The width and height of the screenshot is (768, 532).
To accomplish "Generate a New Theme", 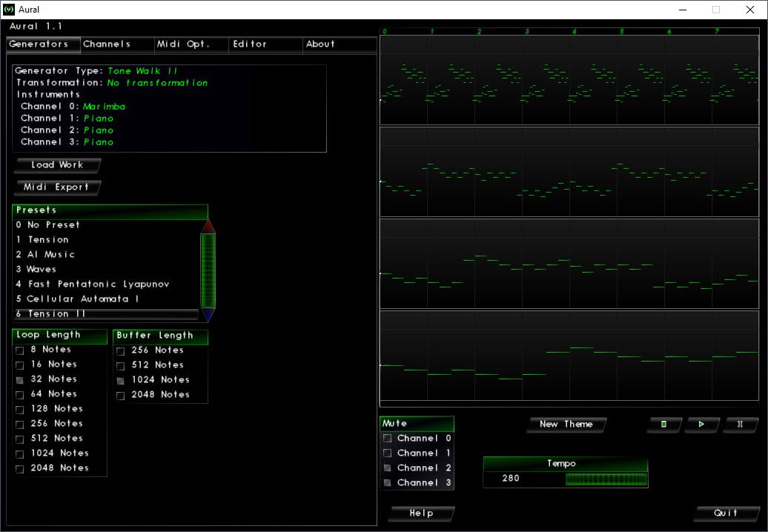I will [566, 425].
